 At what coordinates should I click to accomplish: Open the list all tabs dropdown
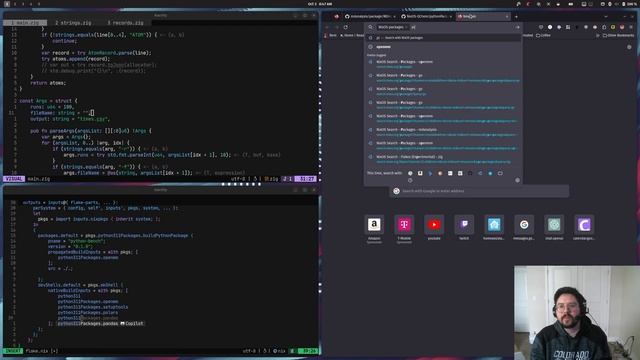[606, 16]
